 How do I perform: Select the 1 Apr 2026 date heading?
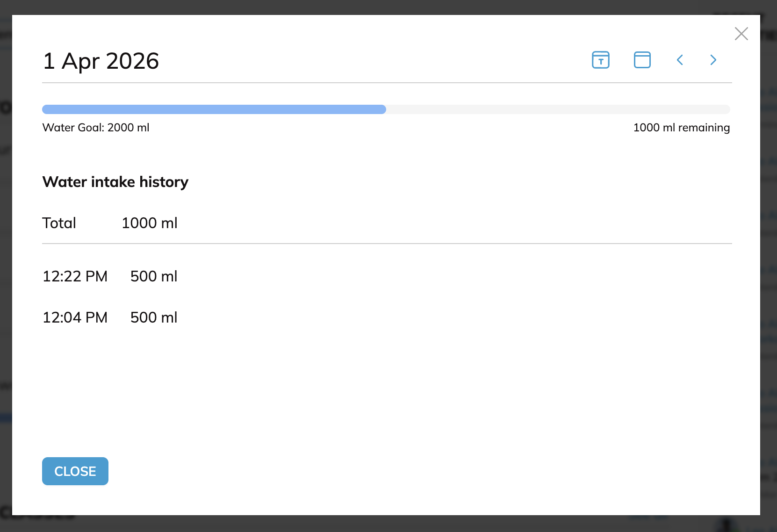point(101,60)
